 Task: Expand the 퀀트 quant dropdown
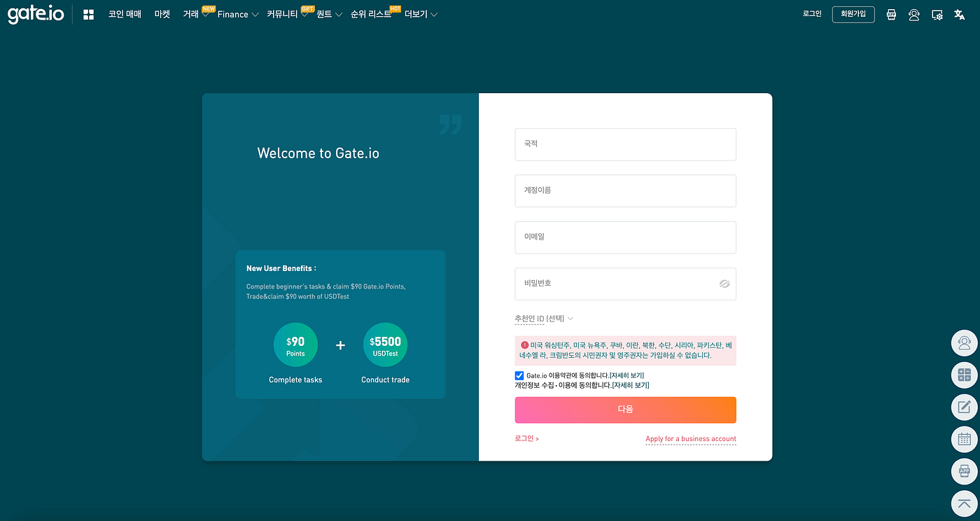(x=329, y=14)
